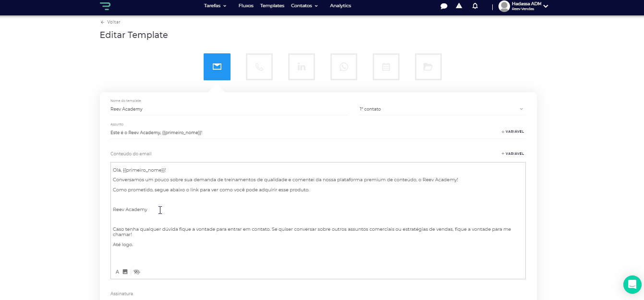Add a variável to the email content

click(x=512, y=153)
